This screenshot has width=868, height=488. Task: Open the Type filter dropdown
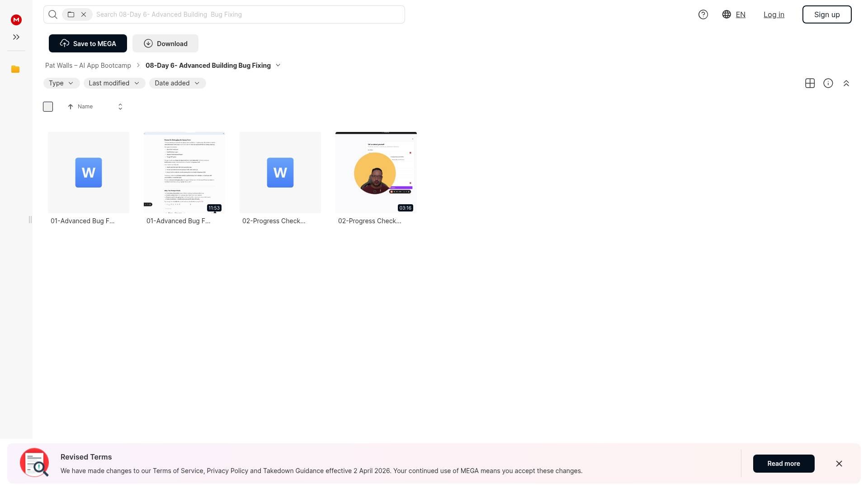(61, 83)
